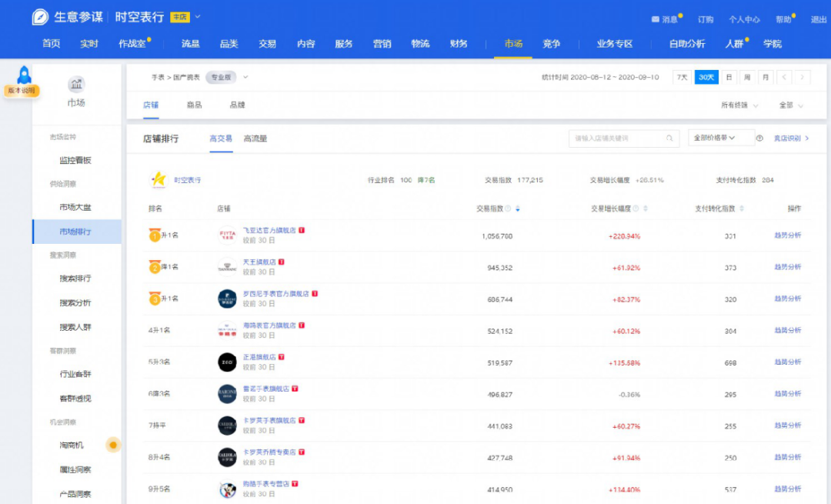Click the magnifier icon in shop search box
Screen dimensions: 831x504
(x=669, y=139)
